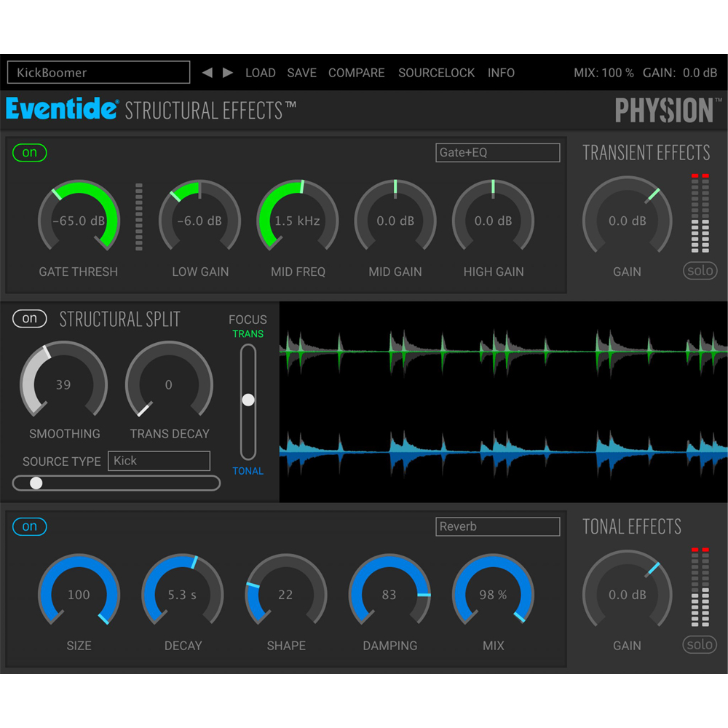Click the Tonal Effects output level meter
728x728 pixels.
(x=700, y=587)
